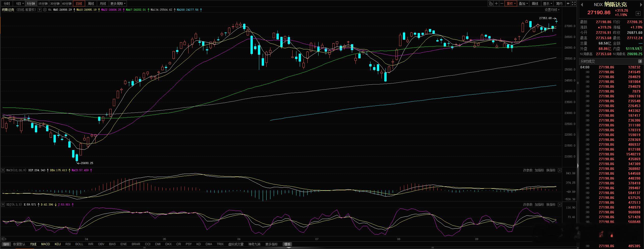Expand the 更多周期 dropdown
The image size is (644, 249).
(118, 4)
